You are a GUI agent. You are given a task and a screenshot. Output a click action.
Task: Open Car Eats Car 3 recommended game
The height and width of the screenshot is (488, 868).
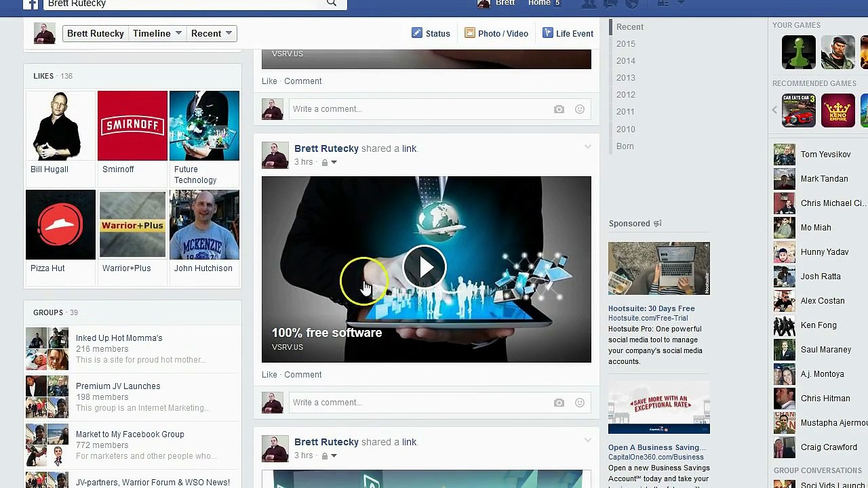click(799, 110)
